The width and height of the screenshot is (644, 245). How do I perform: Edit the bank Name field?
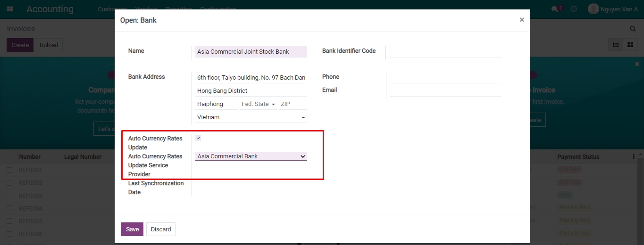pos(251,52)
